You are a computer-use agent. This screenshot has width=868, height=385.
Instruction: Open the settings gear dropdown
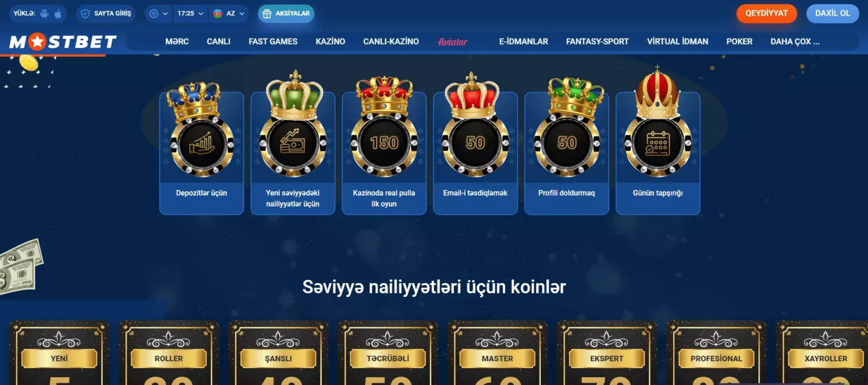tap(159, 14)
